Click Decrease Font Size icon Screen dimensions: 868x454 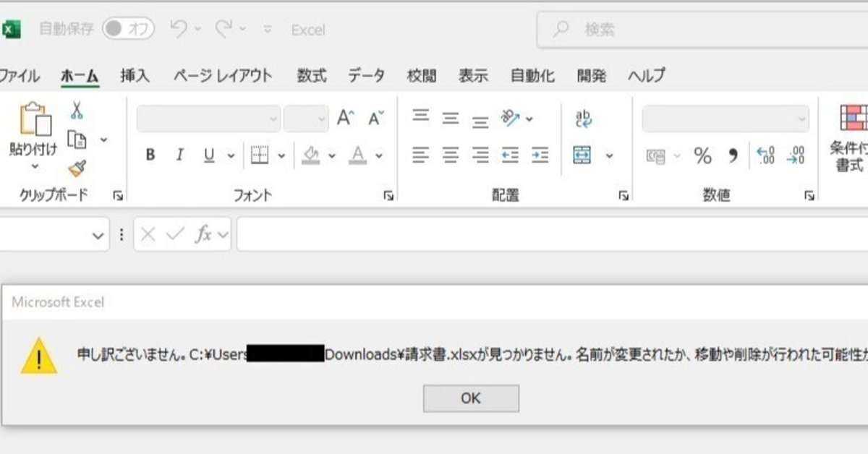tap(376, 119)
